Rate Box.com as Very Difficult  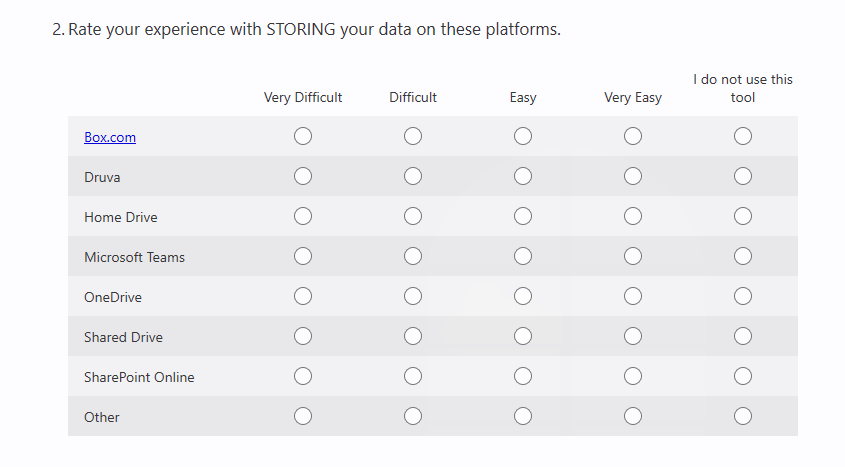click(303, 136)
